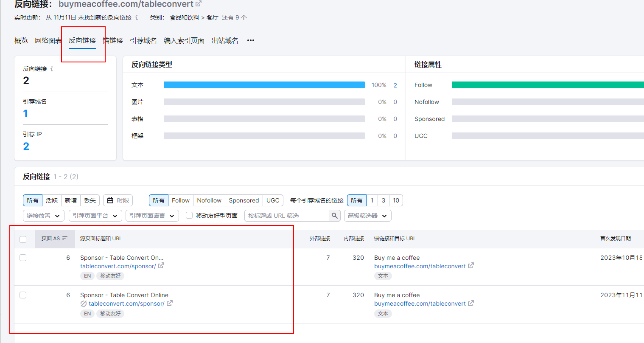Click info icon after real-time update text

click(x=137, y=18)
